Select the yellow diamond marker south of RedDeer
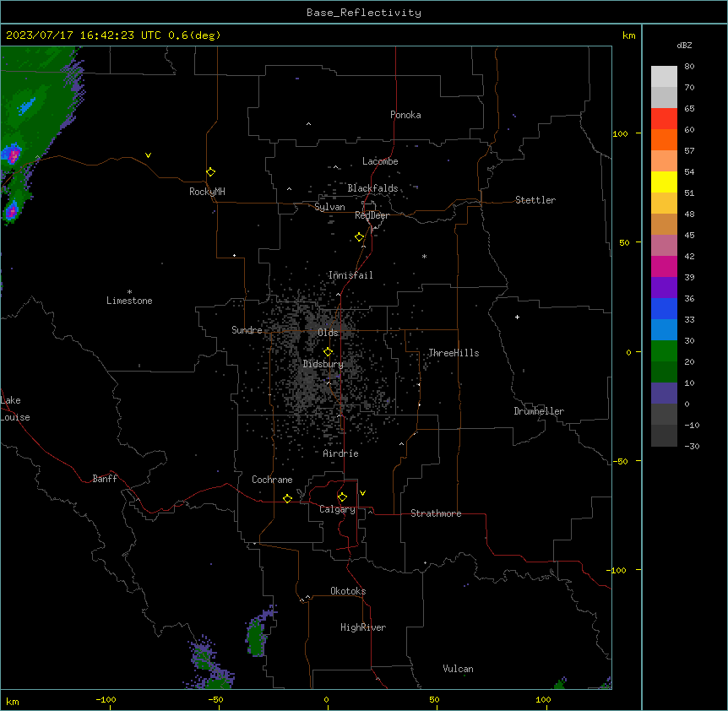This screenshot has height=711, width=728. [359, 236]
